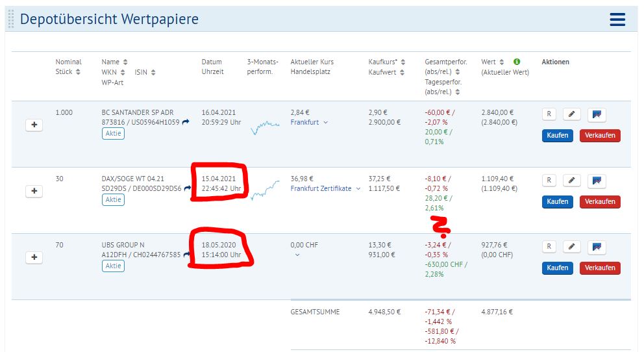Open Frankfurt Zertifikate venue dropdown
The height and width of the screenshot is (352, 644).
(x=358, y=188)
